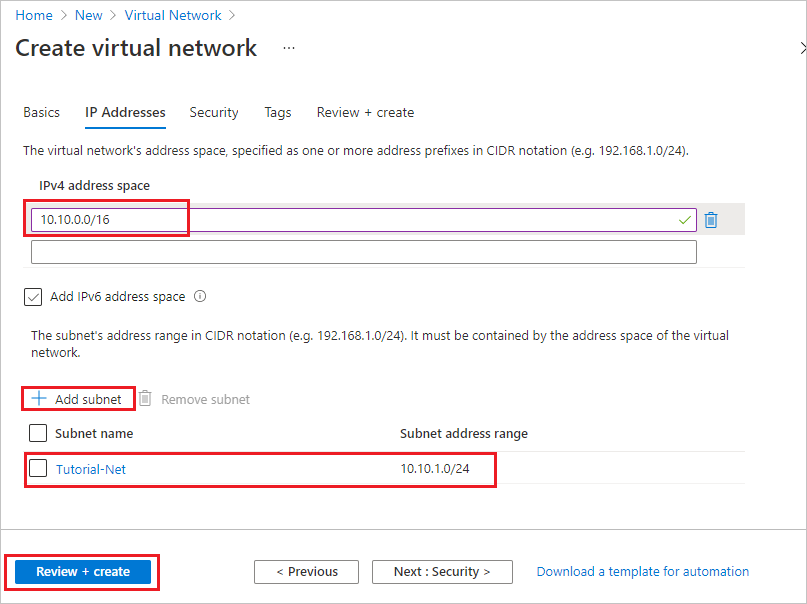This screenshot has width=807, height=604.
Task: Check the Subnet name header checkbox
Action: [37, 433]
